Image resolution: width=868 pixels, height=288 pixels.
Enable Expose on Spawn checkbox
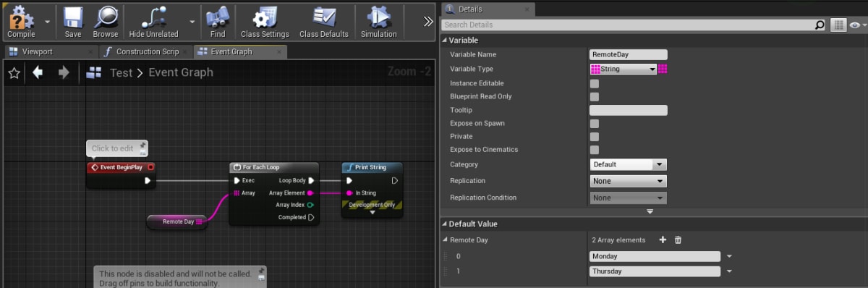[x=595, y=123]
